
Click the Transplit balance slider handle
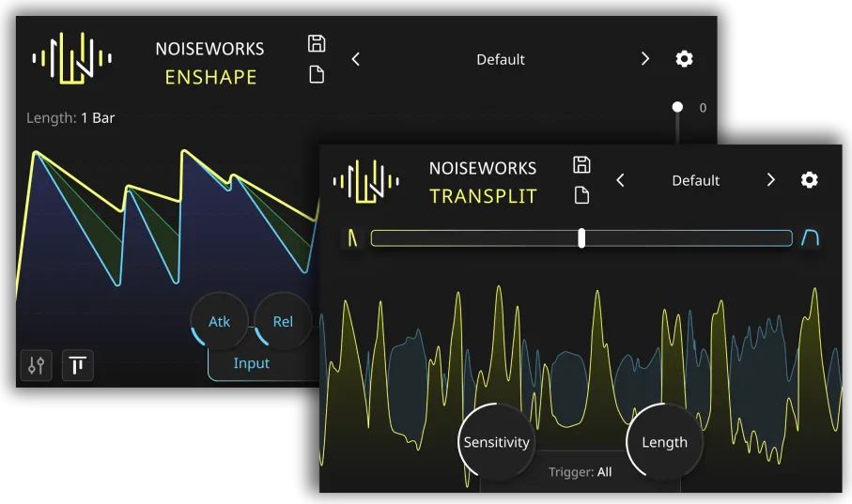click(x=581, y=237)
